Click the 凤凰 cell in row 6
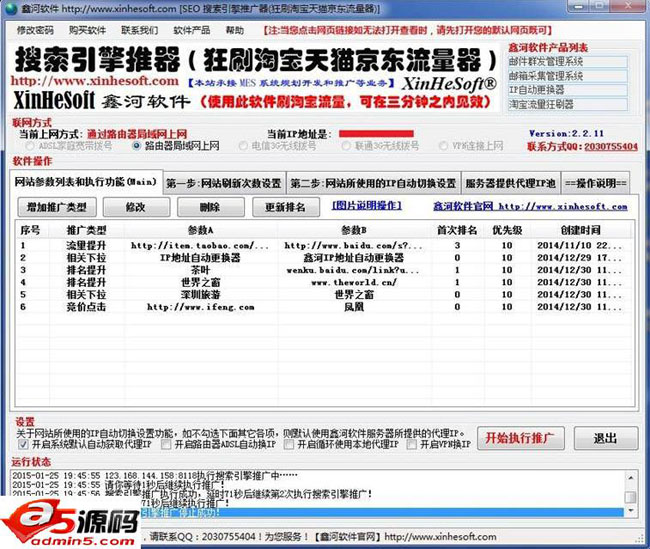The height and width of the screenshot is (549, 650). point(354,307)
